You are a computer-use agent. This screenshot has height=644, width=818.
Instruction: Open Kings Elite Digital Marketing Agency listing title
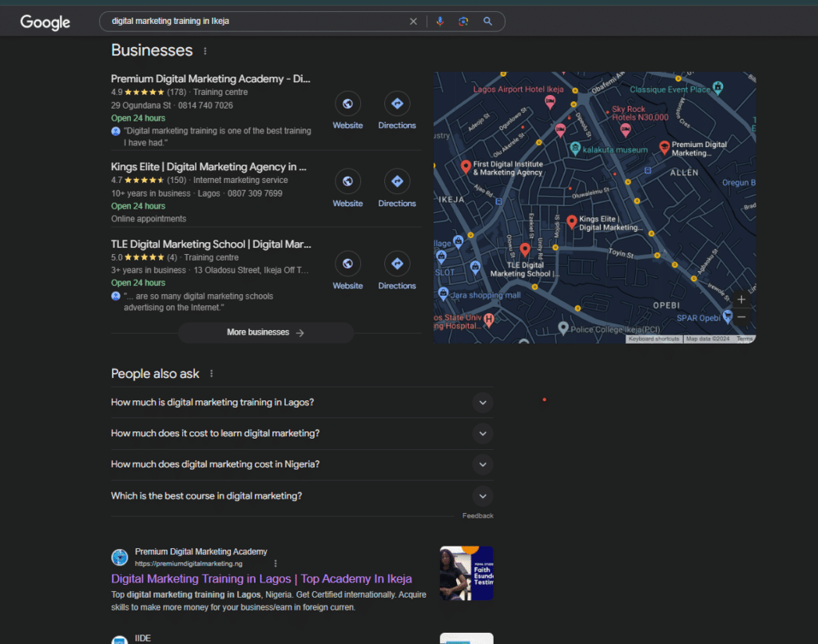coord(208,167)
